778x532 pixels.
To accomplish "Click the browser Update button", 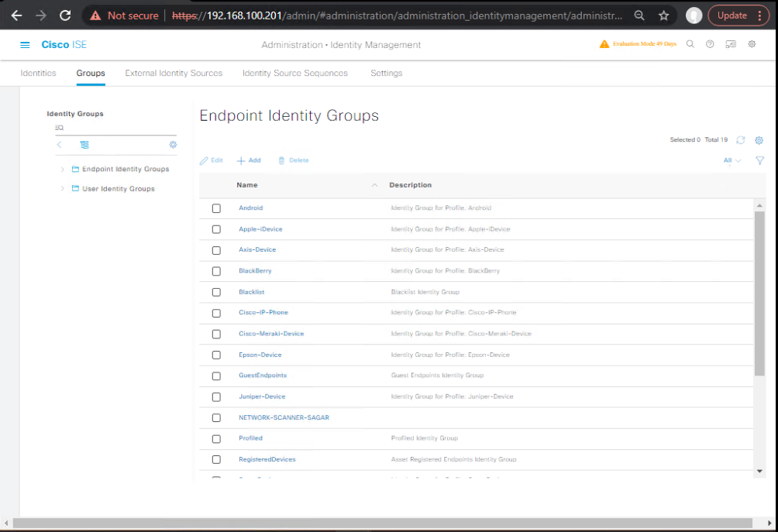I will (732, 15).
